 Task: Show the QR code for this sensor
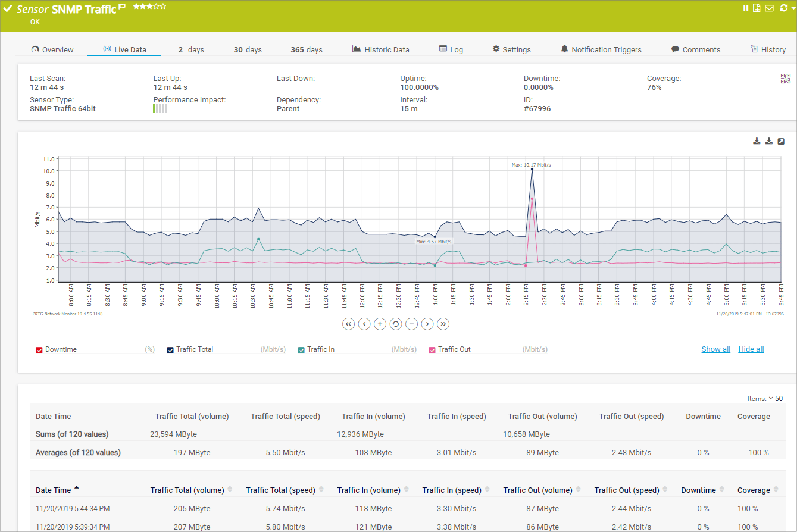(x=786, y=78)
